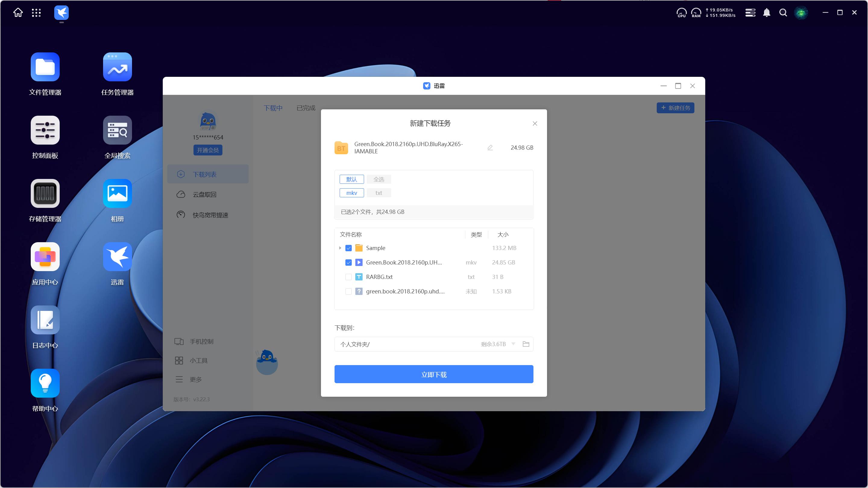Browse the download folder via folder icon
Viewport: 868px width, 488px height.
pos(526,344)
